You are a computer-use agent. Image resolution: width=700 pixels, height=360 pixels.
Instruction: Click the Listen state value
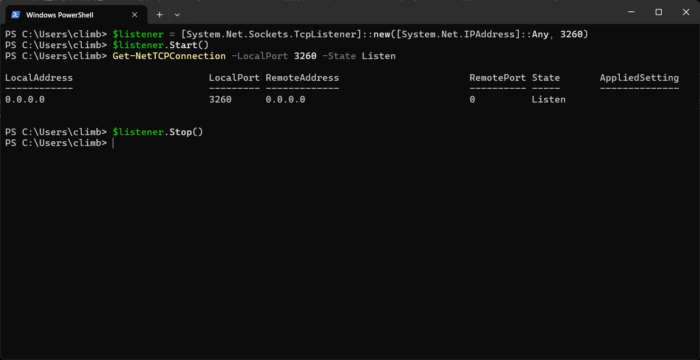pos(549,100)
